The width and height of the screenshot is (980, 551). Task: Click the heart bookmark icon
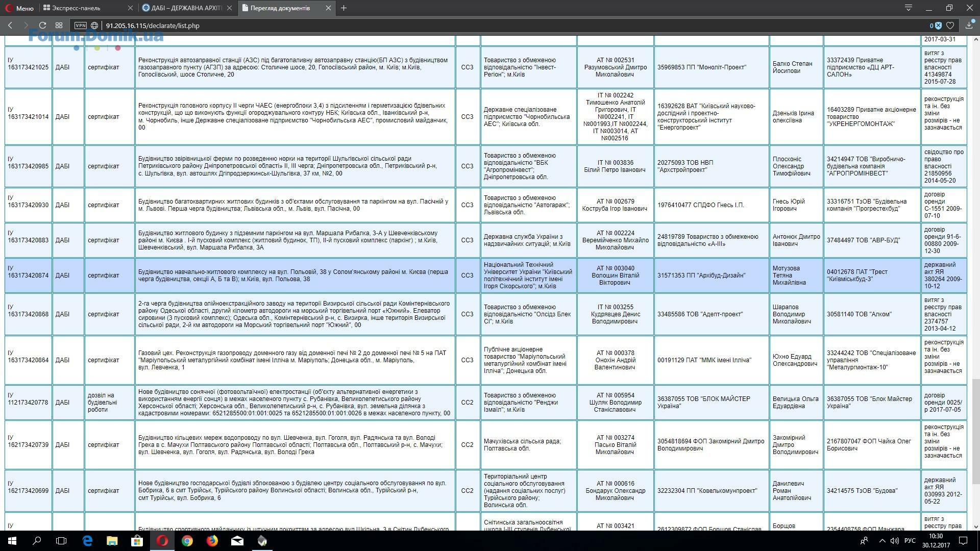tap(950, 25)
